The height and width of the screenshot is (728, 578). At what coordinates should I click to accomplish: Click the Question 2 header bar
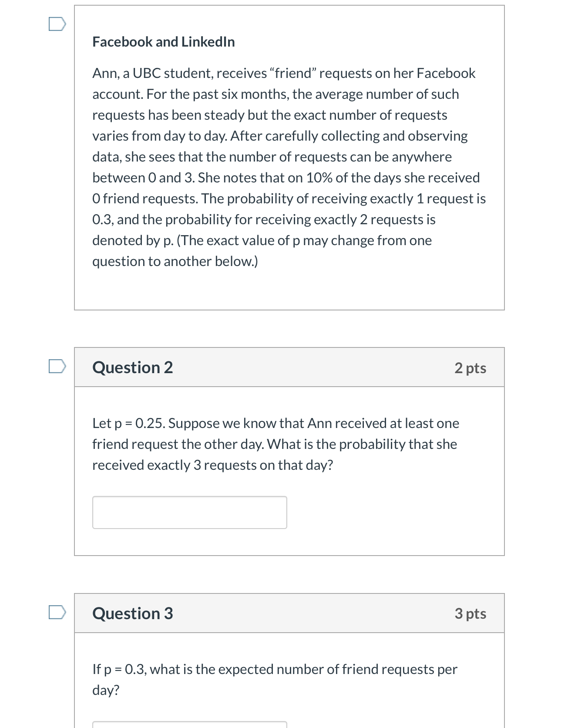(289, 367)
